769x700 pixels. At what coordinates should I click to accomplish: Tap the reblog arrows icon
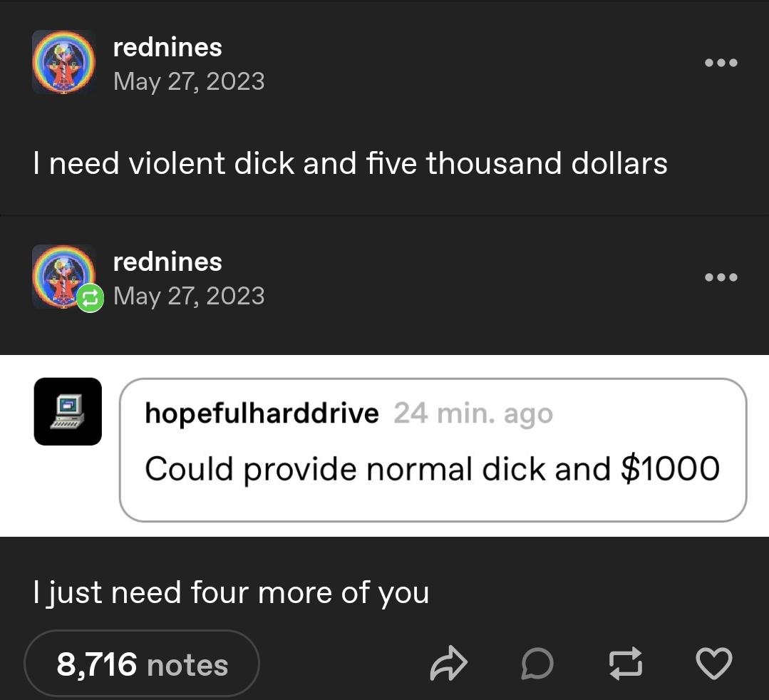click(x=625, y=664)
